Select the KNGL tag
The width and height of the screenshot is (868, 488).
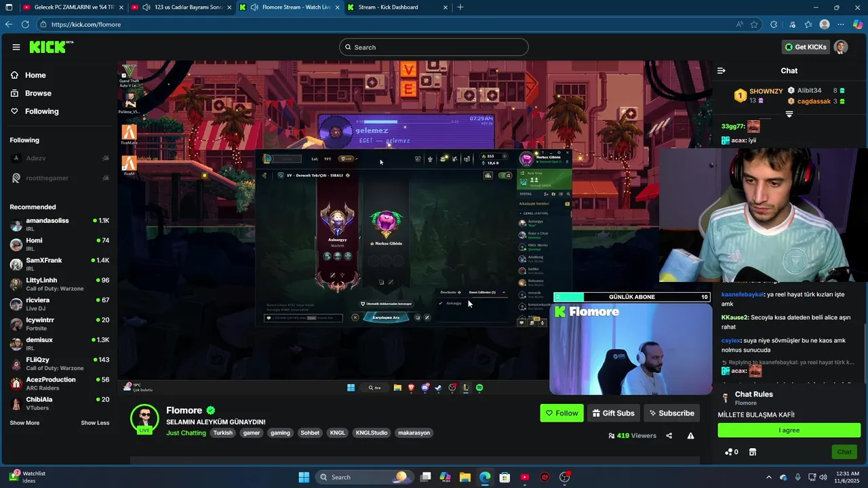pos(337,432)
